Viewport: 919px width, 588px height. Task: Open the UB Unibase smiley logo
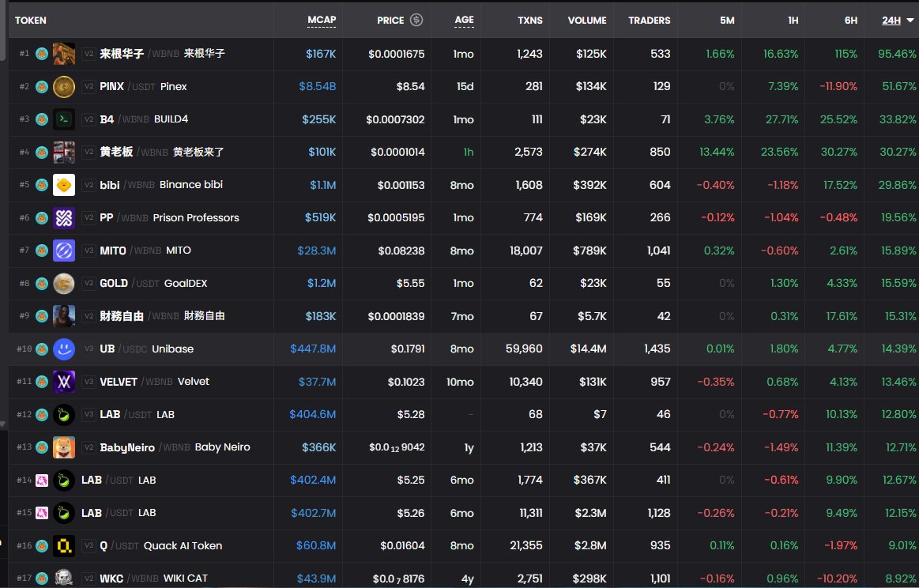coord(64,349)
